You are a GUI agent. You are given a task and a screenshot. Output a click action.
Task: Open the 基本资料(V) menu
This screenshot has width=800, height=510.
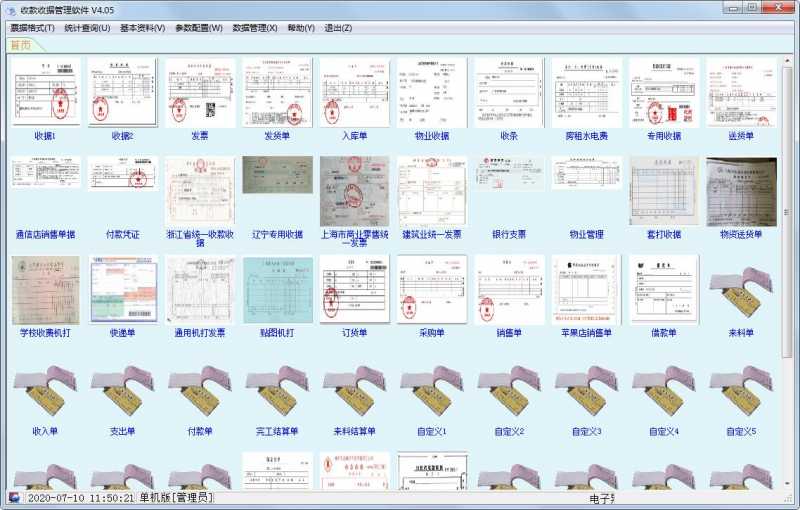coord(142,28)
